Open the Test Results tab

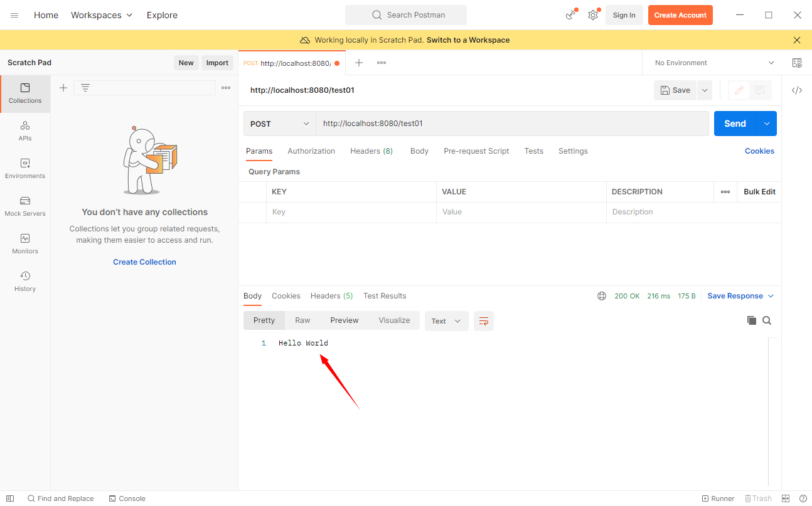coord(385,296)
